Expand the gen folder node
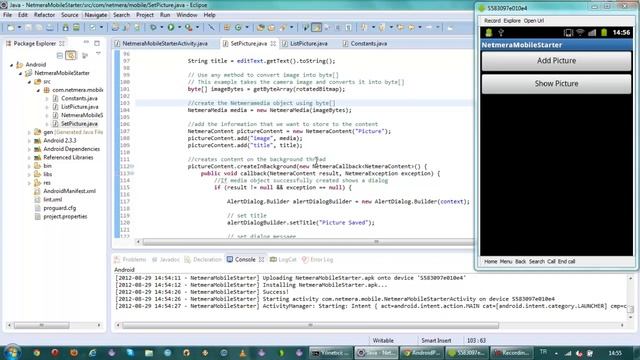 [x=29, y=132]
